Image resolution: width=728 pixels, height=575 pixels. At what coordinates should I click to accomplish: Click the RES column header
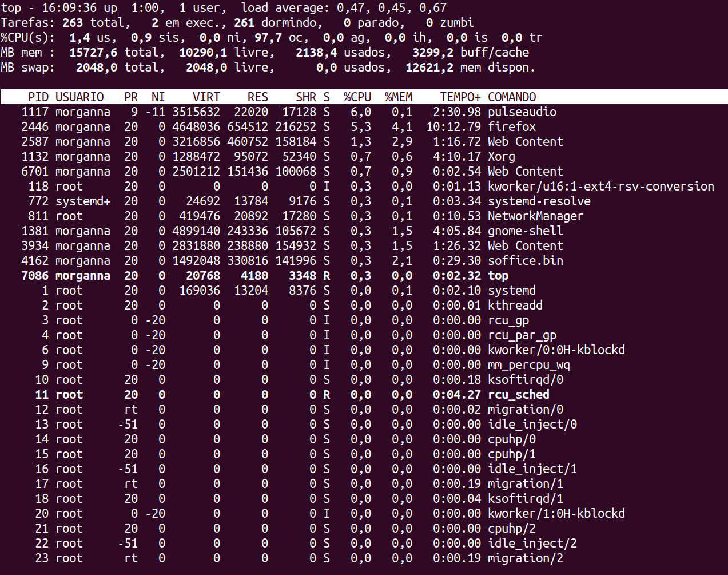click(x=257, y=97)
